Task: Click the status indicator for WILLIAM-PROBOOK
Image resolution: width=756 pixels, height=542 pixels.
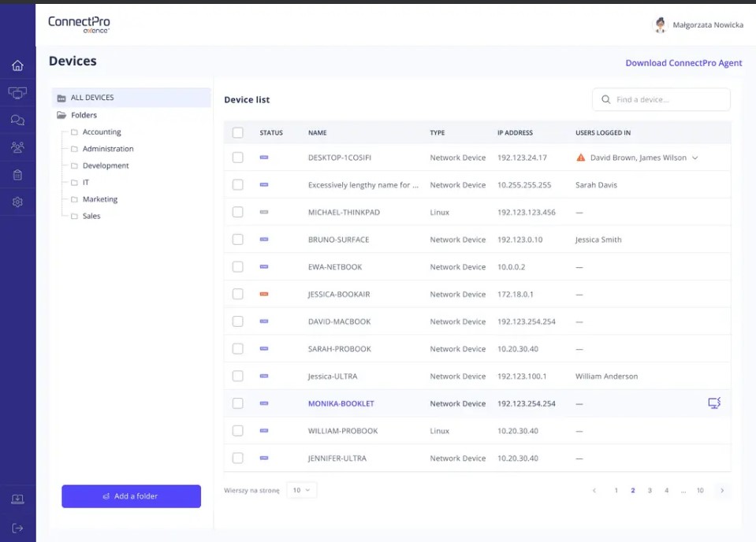Action: [x=264, y=431]
